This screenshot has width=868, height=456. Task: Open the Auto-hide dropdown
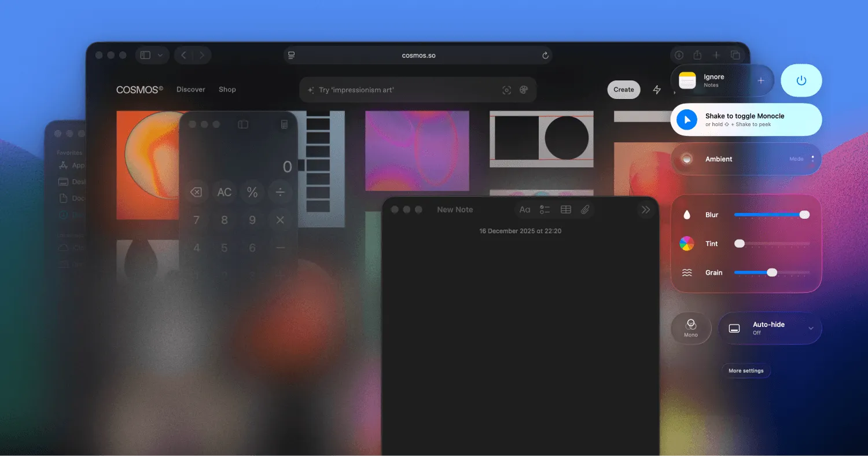(770, 328)
